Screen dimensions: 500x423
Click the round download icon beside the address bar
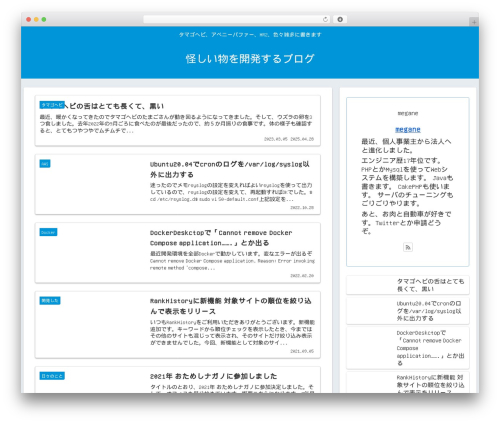340,20
